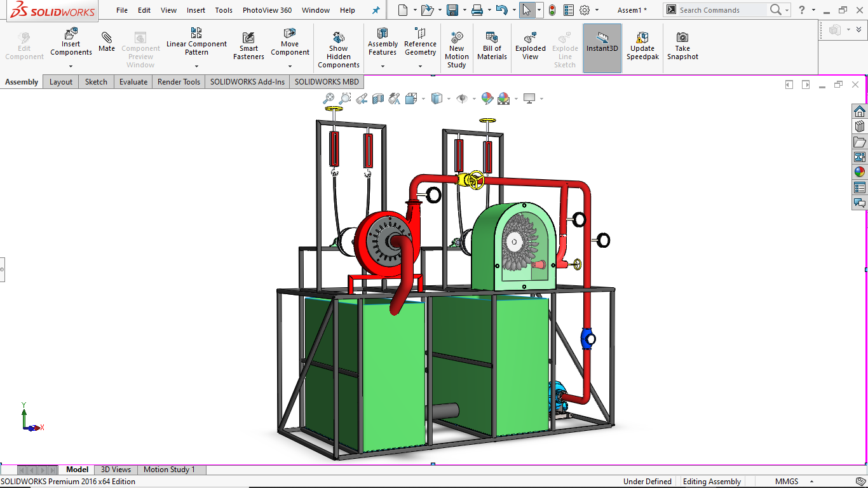The height and width of the screenshot is (488, 868).
Task: Click the Rebuild traffic light icon
Action: pos(552,10)
